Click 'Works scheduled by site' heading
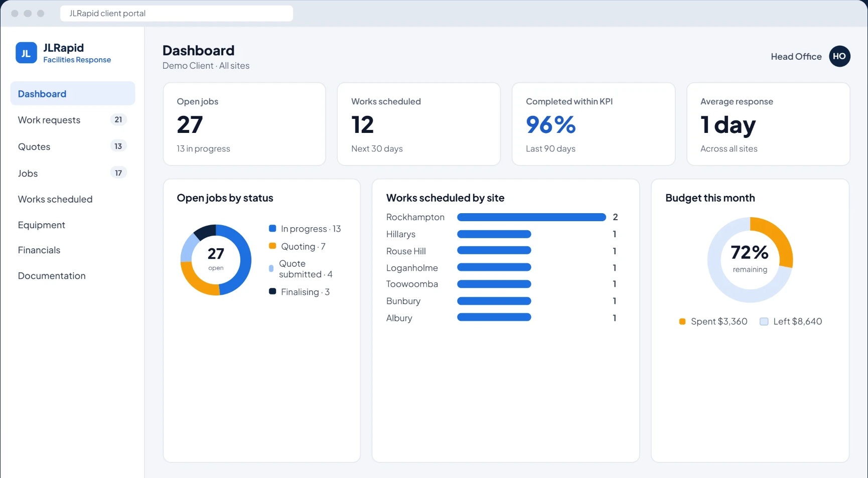868x478 pixels. [446, 198]
